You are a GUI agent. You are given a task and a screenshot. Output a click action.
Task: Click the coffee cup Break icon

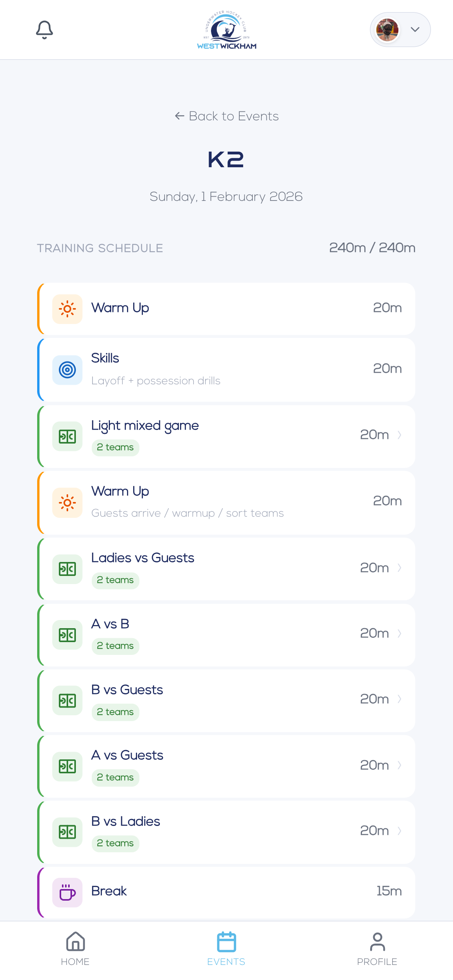[67, 892]
